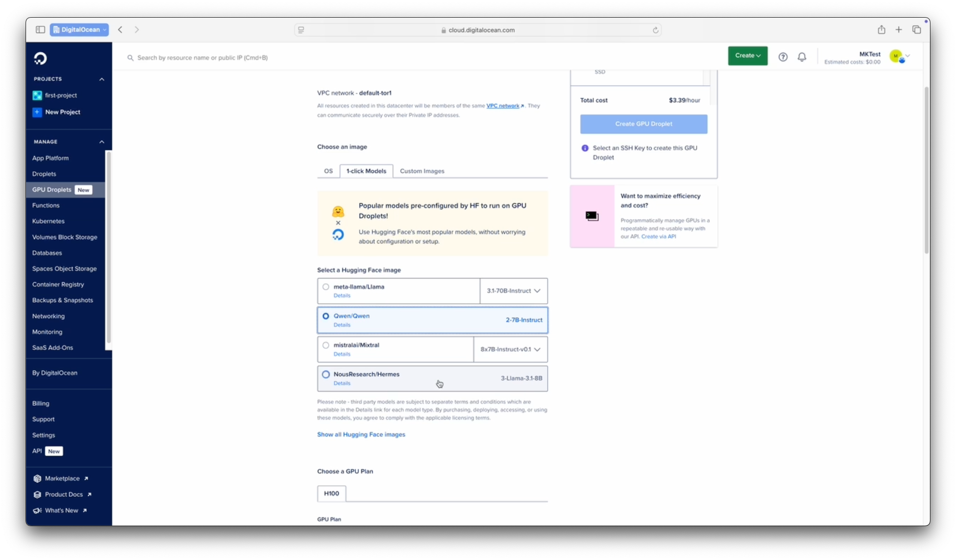
Task: Click the Create button with dropdown arrow
Action: (746, 55)
